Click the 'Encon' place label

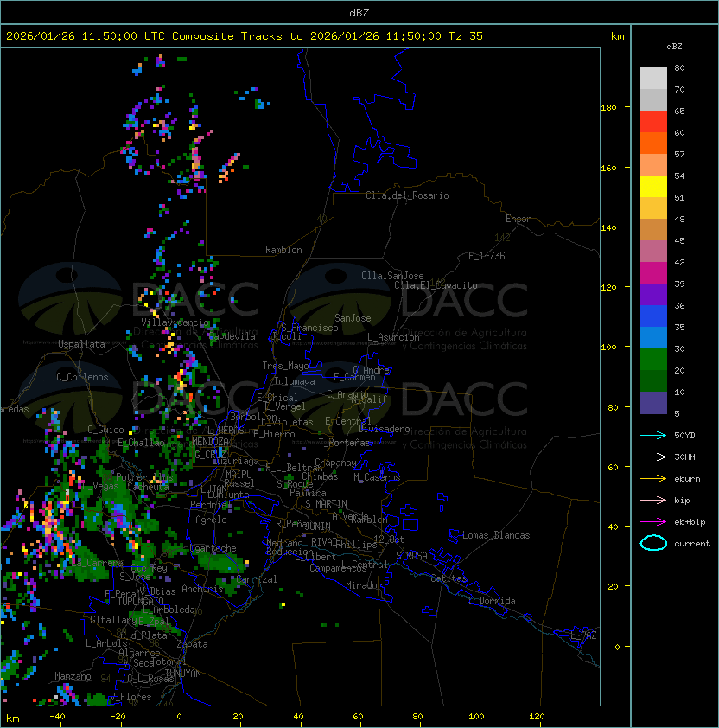pos(519,219)
